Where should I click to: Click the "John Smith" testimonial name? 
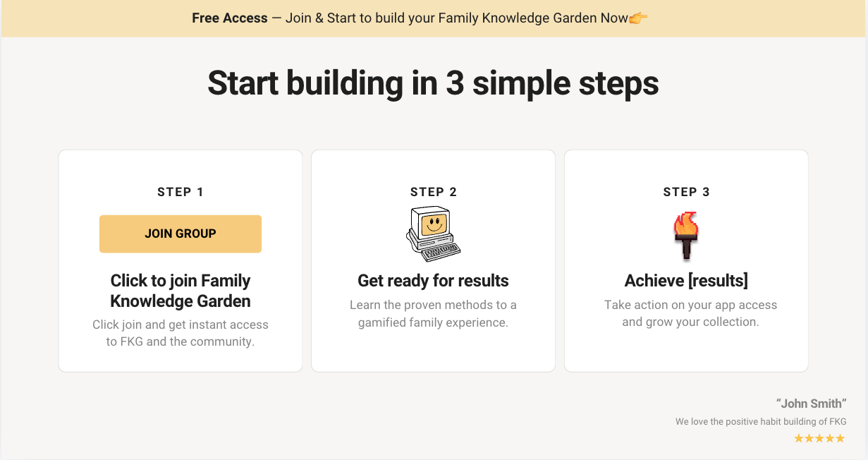click(x=811, y=404)
